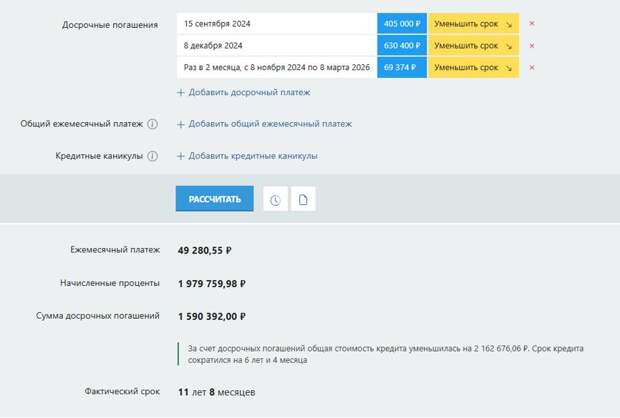
Task: Click the РАССЧИТАТЬ button
Action: coord(215,199)
